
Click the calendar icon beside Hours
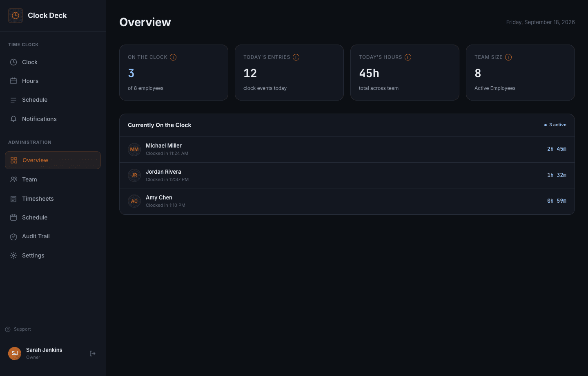pyautogui.click(x=13, y=81)
